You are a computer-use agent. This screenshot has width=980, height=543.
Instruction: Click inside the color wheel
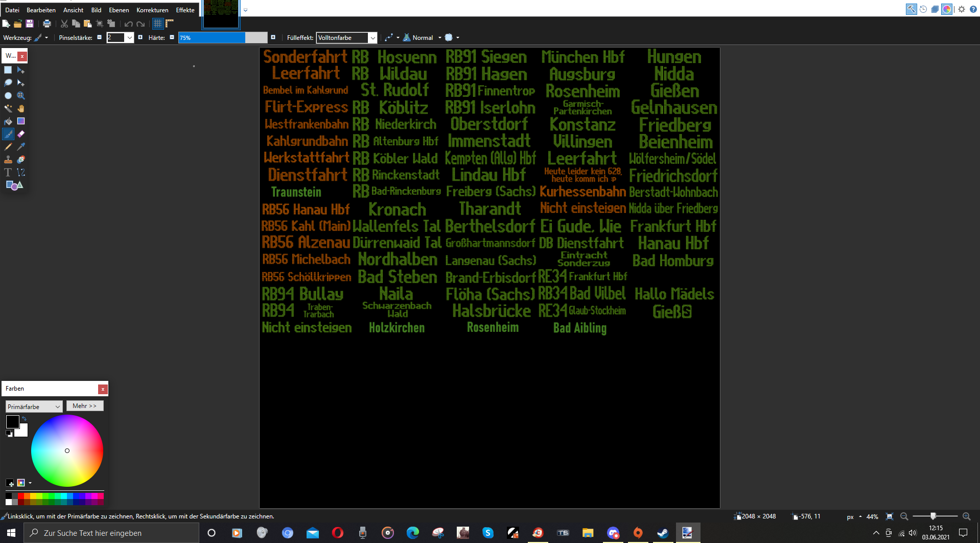(67, 450)
